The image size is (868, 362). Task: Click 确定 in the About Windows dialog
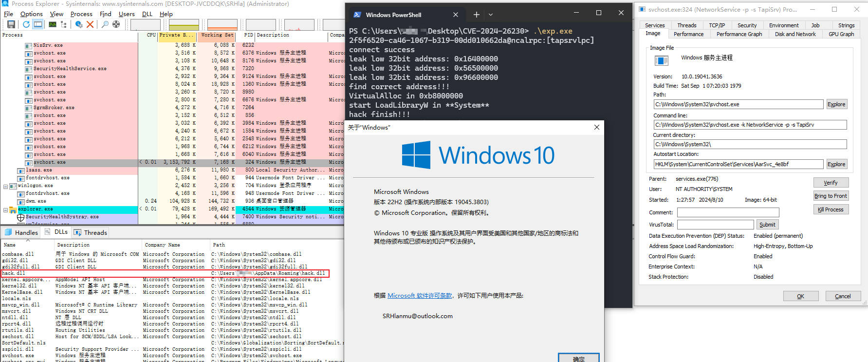tap(579, 359)
